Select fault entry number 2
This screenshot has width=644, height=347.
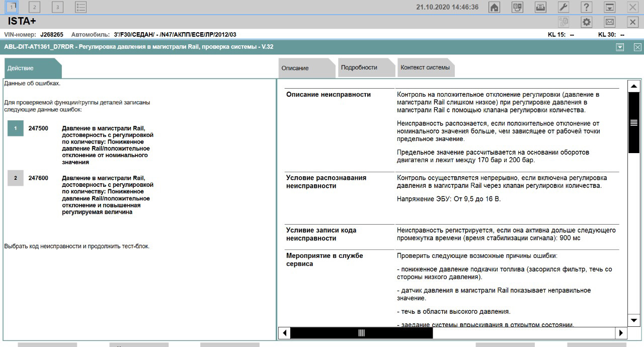16,178
